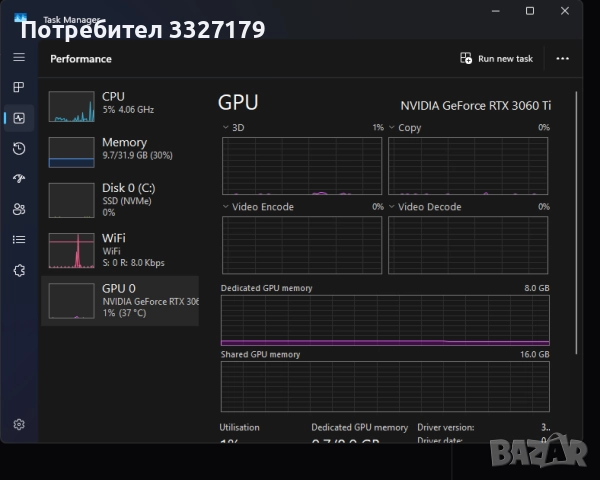Click SSD (NVMe) disk type text
This screenshot has width=600, height=480.
[127, 201]
